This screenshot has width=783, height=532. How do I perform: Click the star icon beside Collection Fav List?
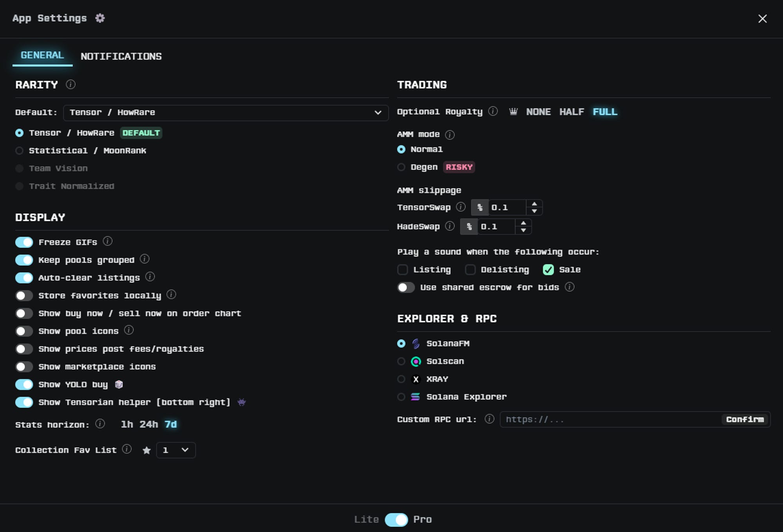(147, 451)
